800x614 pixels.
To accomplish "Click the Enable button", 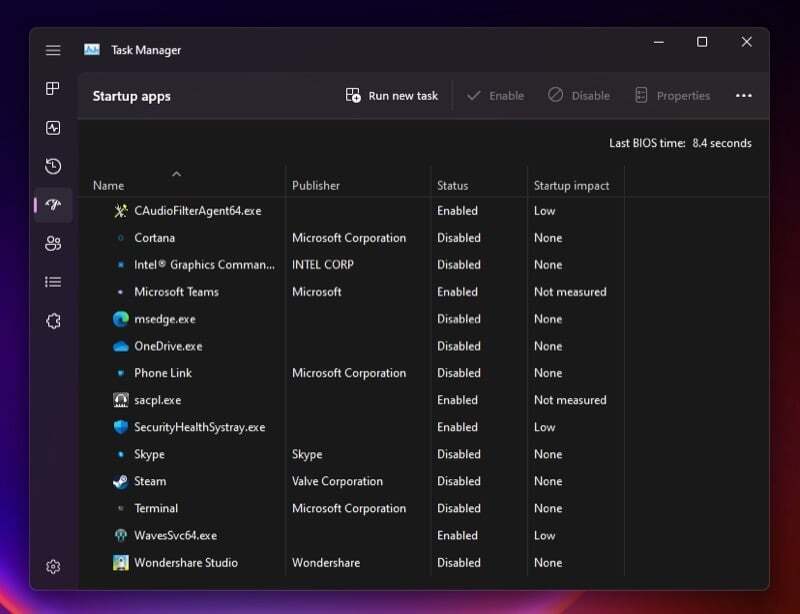I will click(495, 95).
